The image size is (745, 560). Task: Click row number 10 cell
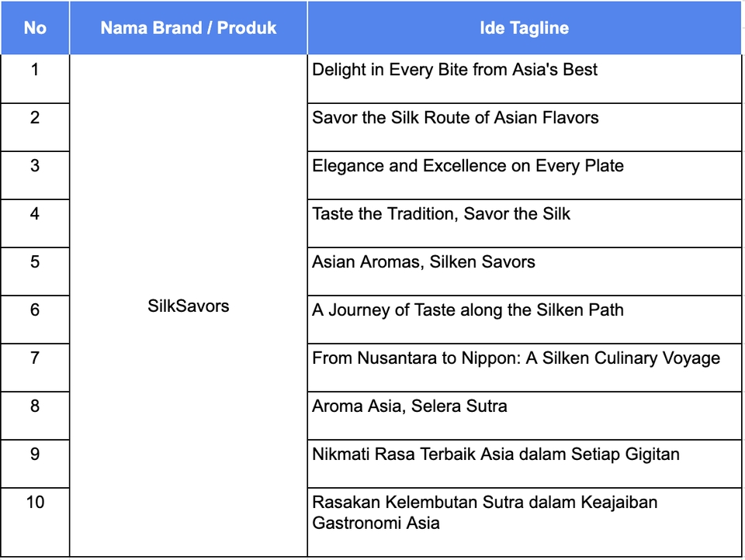pyautogui.click(x=35, y=503)
